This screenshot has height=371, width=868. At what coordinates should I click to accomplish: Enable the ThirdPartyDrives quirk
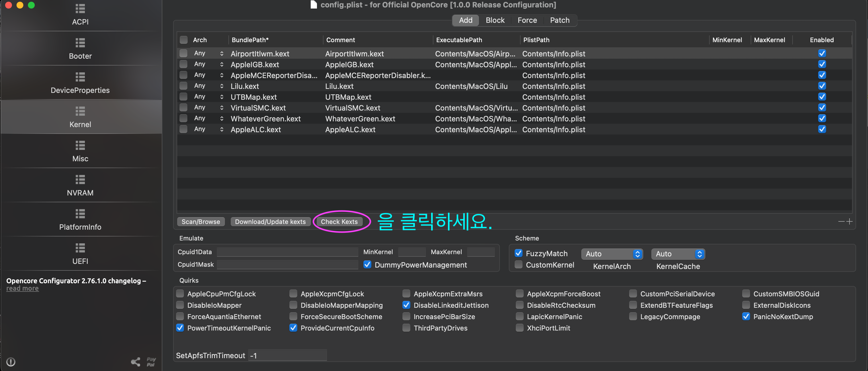coord(406,327)
